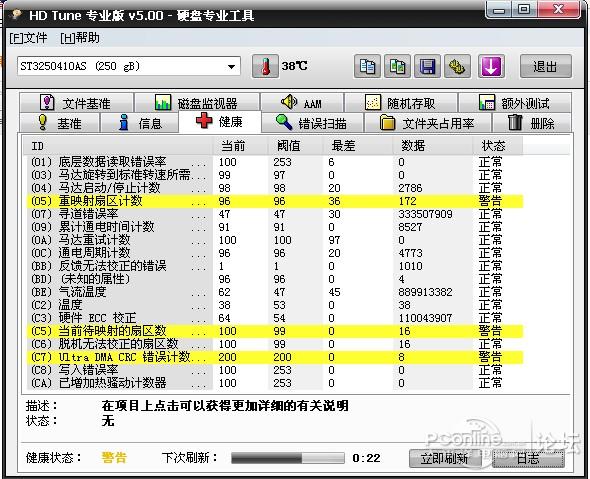This screenshot has width=590, height=479.
Task: Select highlighted row (C7) Ultra DMA CRC 错误计数
Action: tap(275, 357)
